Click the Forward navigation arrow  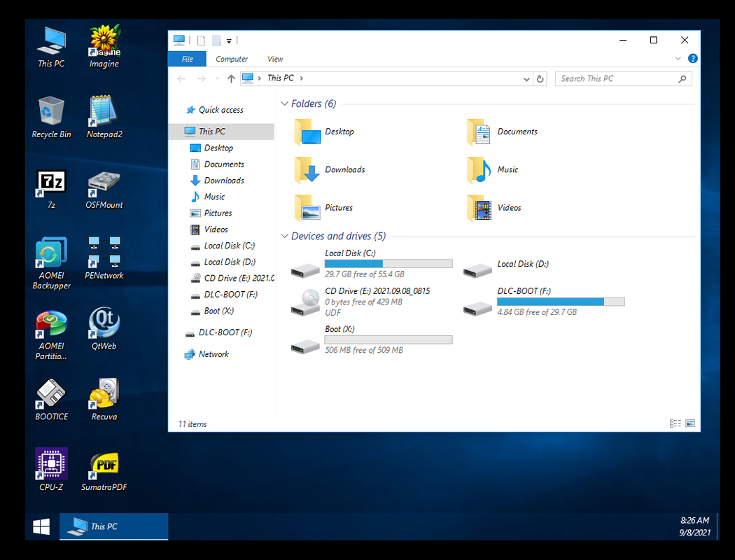201,78
